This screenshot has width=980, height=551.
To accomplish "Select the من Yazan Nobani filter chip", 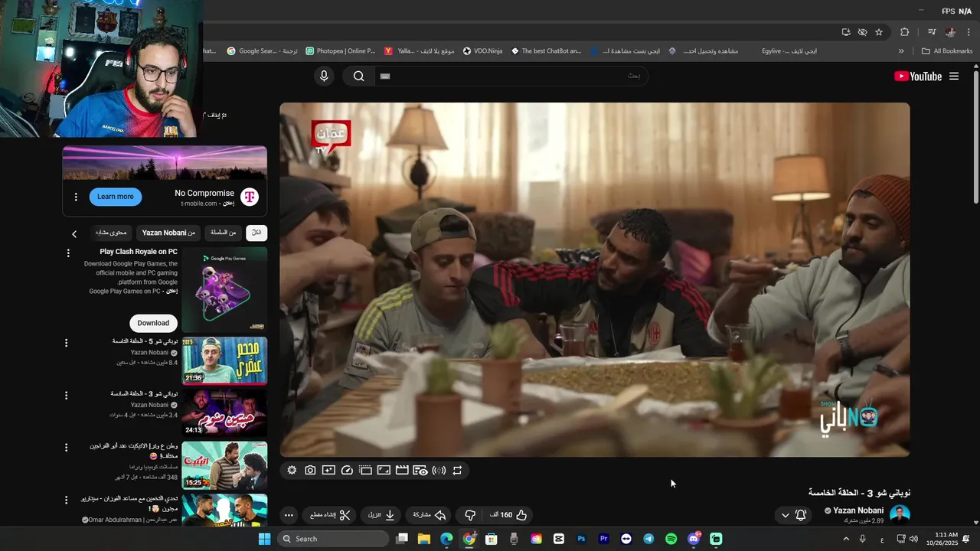I will coord(168,233).
